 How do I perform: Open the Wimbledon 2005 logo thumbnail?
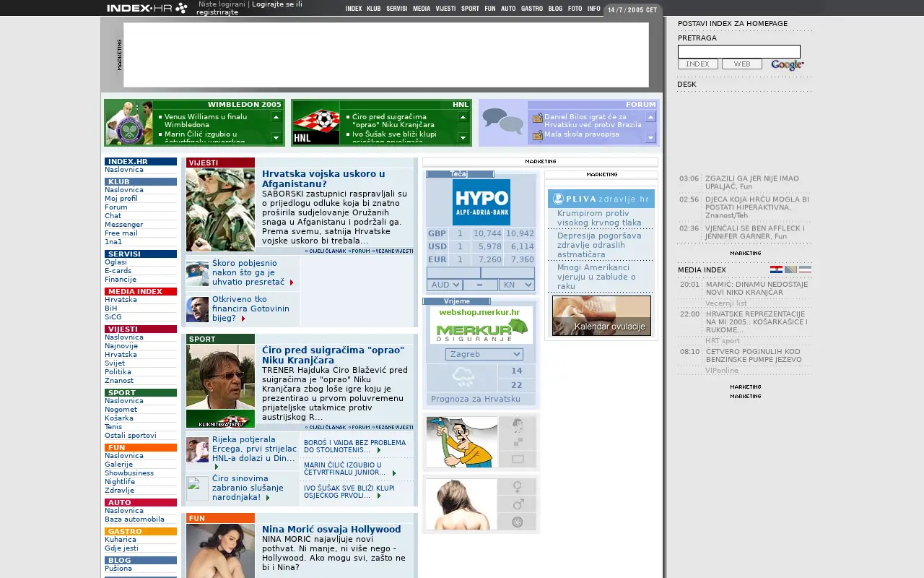(x=128, y=123)
